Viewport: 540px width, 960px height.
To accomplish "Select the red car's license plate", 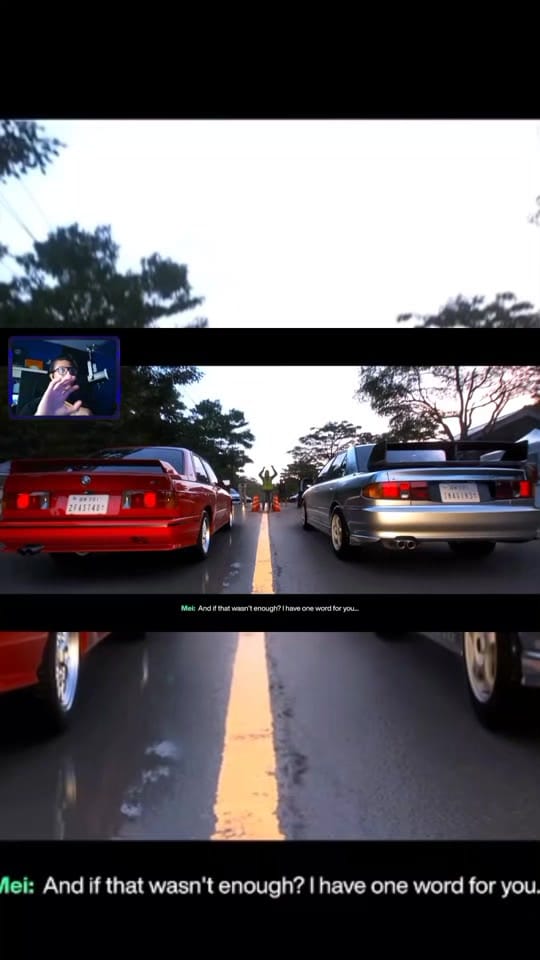I will 88,504.
